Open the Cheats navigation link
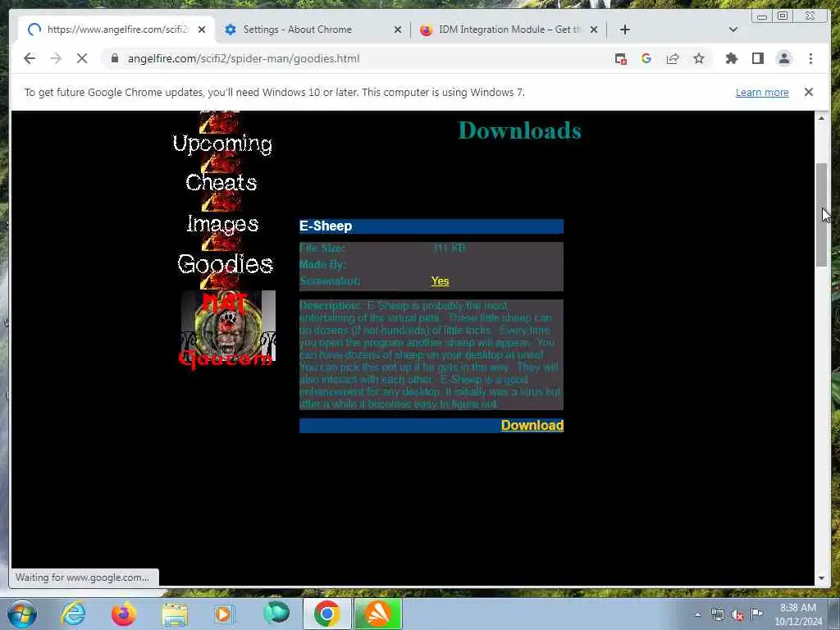The width and height of the screenshot is (840, 630). coord(221,182)
